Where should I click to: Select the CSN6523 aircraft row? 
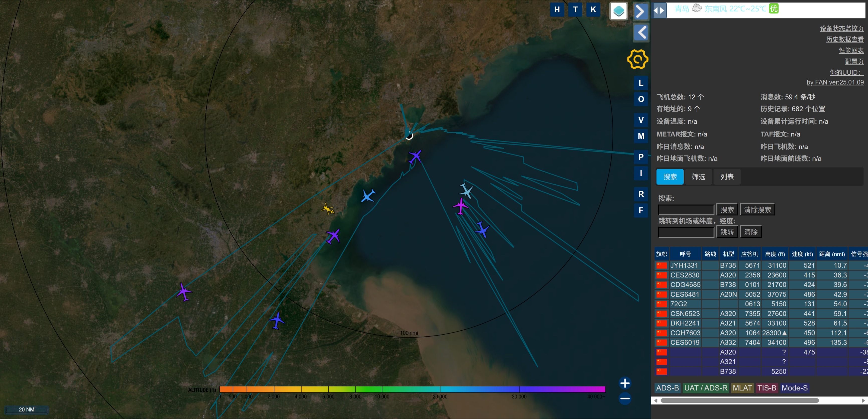[x=761, y=314]
